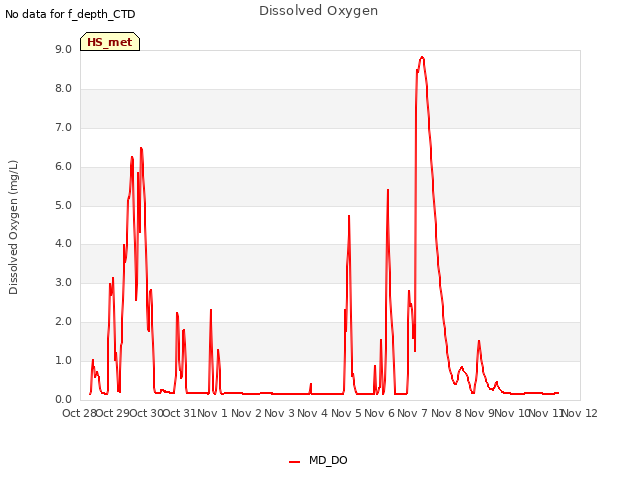The width and height of the screenshot is (640, 480).
Task: Click the 7.0 y-axis tick label
Action: point(63,127)
